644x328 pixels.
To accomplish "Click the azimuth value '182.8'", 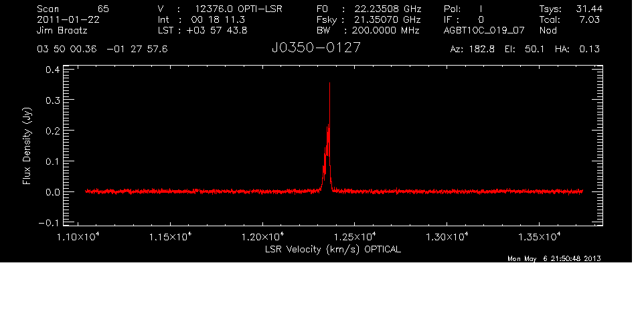I will tap(481, 50).
